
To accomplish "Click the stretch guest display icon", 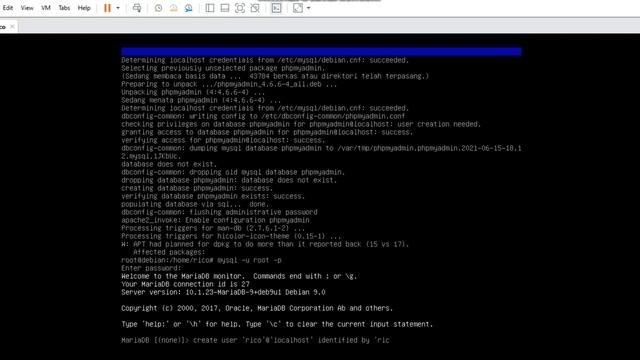I will pos(298,8).
